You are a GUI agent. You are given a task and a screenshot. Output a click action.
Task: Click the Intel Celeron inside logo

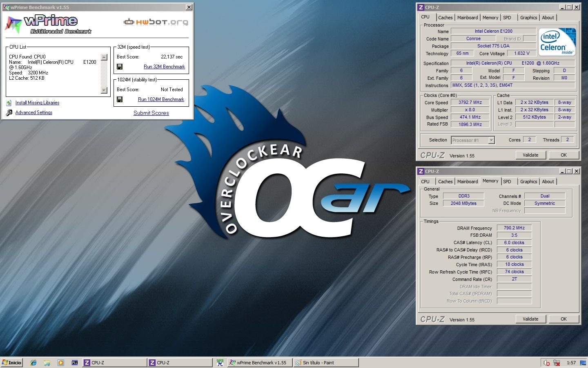coord(557,42)
